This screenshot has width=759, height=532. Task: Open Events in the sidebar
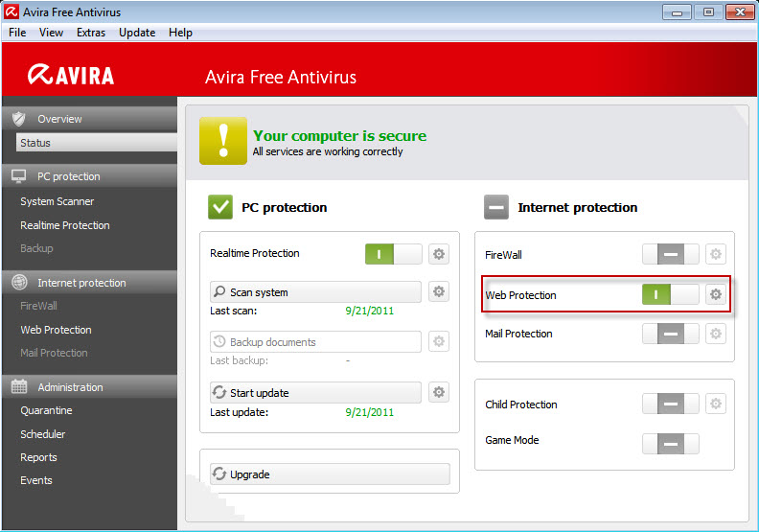(x=35, y=480)
